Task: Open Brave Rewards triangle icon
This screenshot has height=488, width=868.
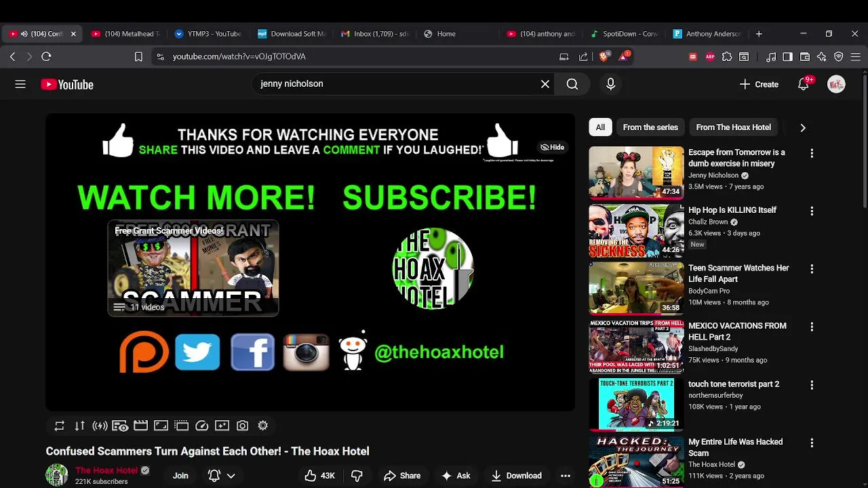Action: pos(623,57)
